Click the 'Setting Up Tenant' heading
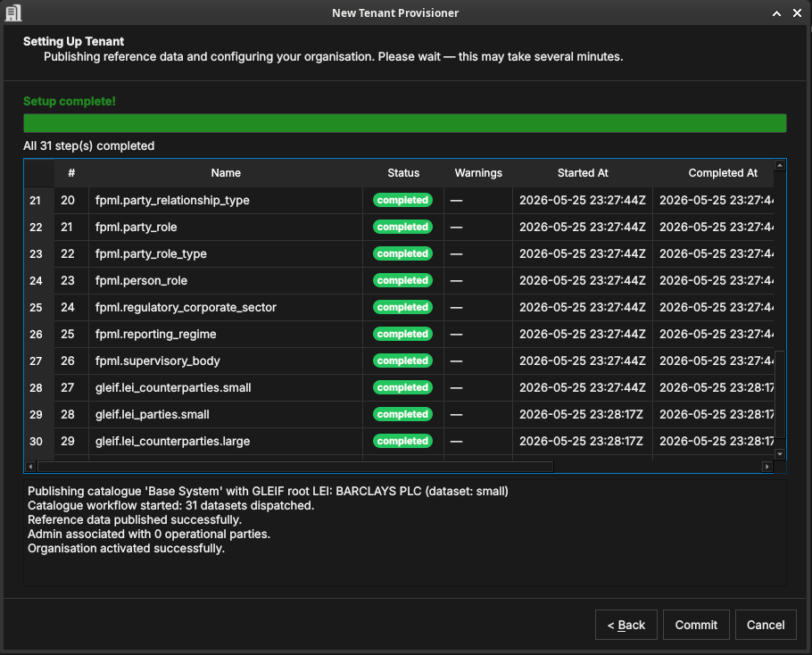 click(x=73, y=41)
